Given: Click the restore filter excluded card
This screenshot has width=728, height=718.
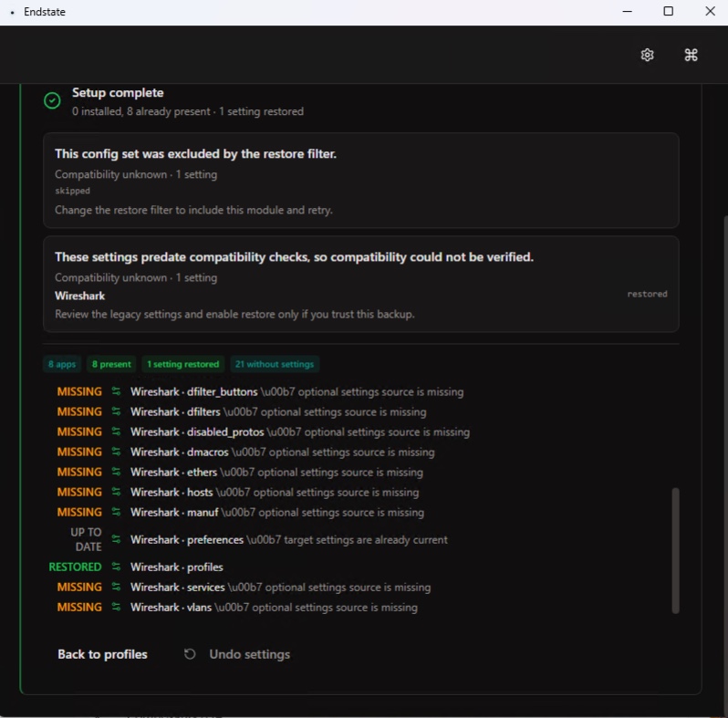Looking at the screenshot, I should coord(360,181).
